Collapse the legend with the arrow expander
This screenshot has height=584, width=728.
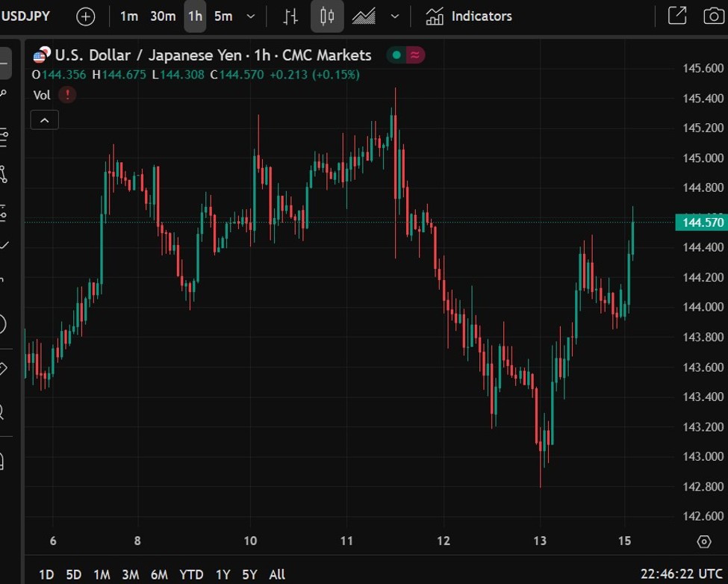44,119
